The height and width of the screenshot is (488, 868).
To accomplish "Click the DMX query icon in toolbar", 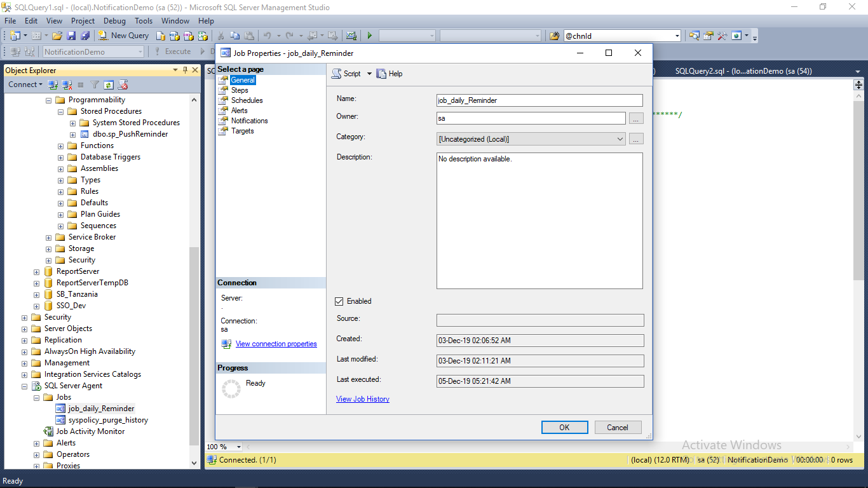I will 188,36.
